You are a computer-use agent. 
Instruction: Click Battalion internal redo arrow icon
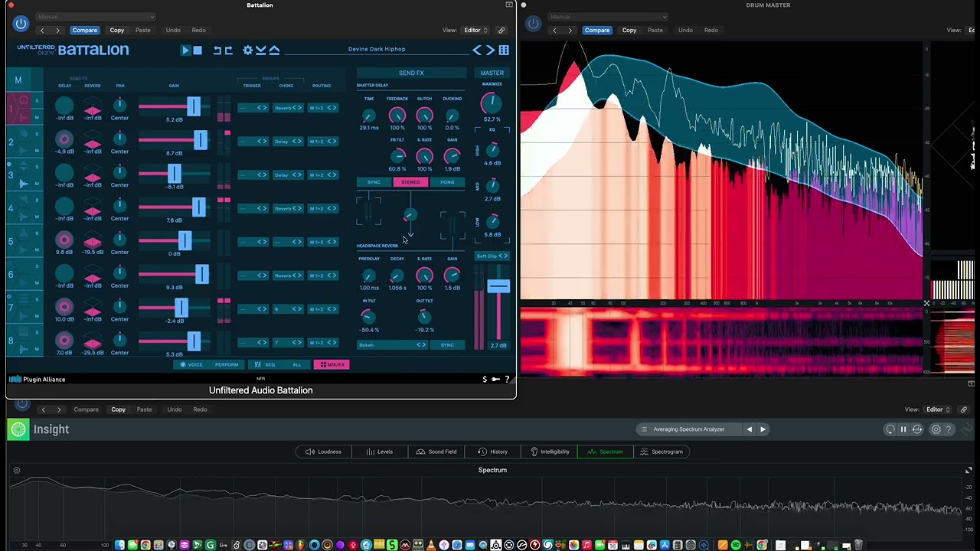(x=228, y=51)
